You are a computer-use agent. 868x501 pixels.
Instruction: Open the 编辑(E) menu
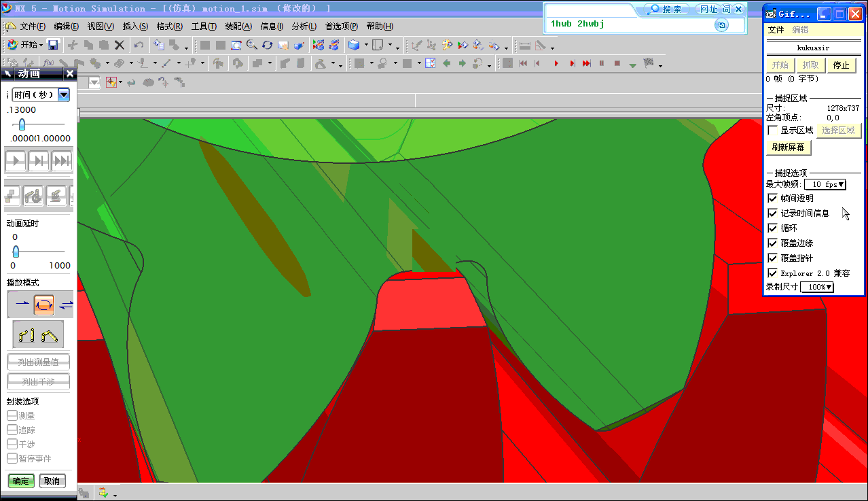[x=67, y=27]
